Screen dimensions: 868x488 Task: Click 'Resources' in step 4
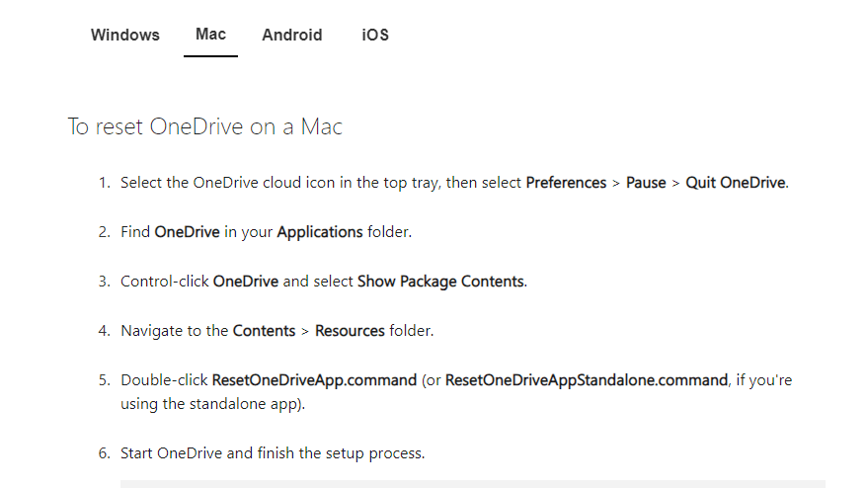coord(350,331)
